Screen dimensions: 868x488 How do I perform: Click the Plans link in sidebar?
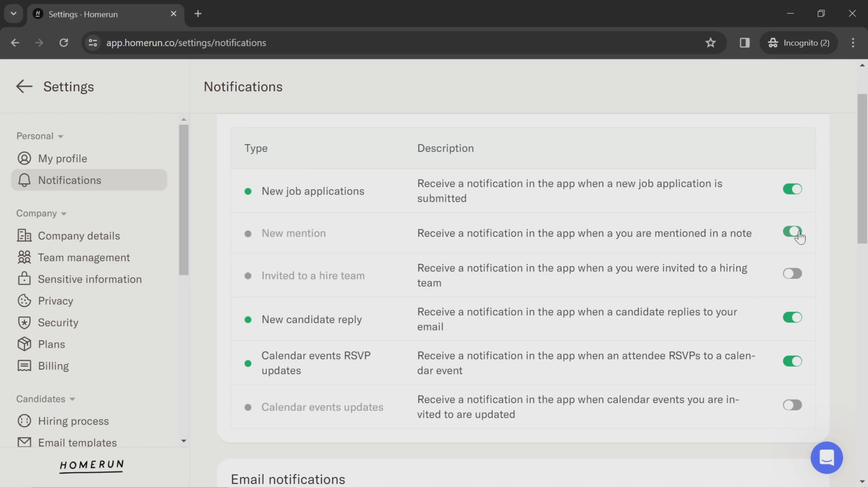52,344
